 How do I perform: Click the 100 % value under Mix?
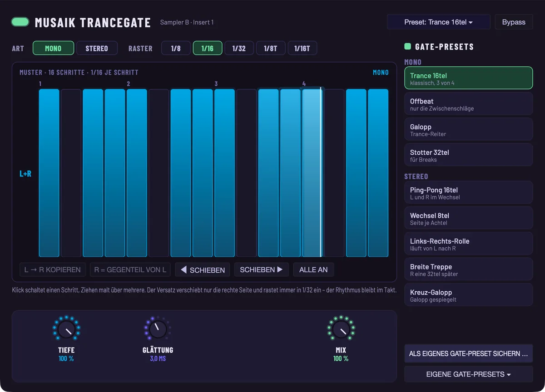pos(341,358)
